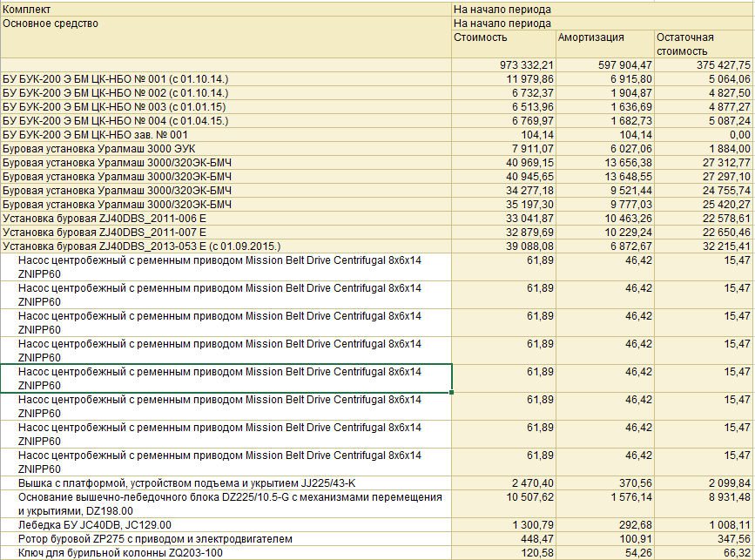755x560 pixels.
Task: Select 'Установка буровая ZJ40DBS_2011-006 Е' row
Action: 226,219
